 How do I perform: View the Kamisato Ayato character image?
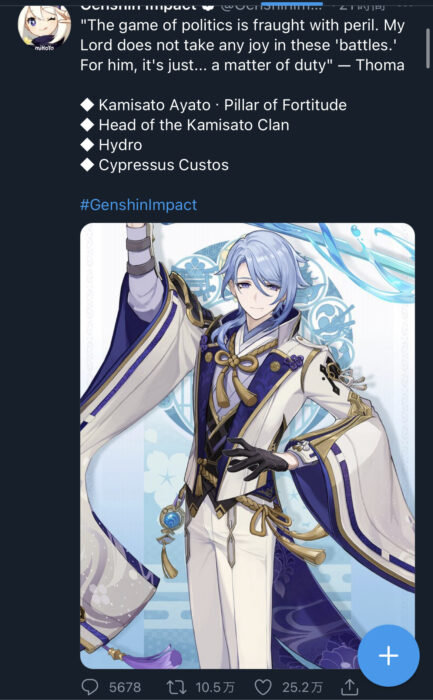[247, 446]
